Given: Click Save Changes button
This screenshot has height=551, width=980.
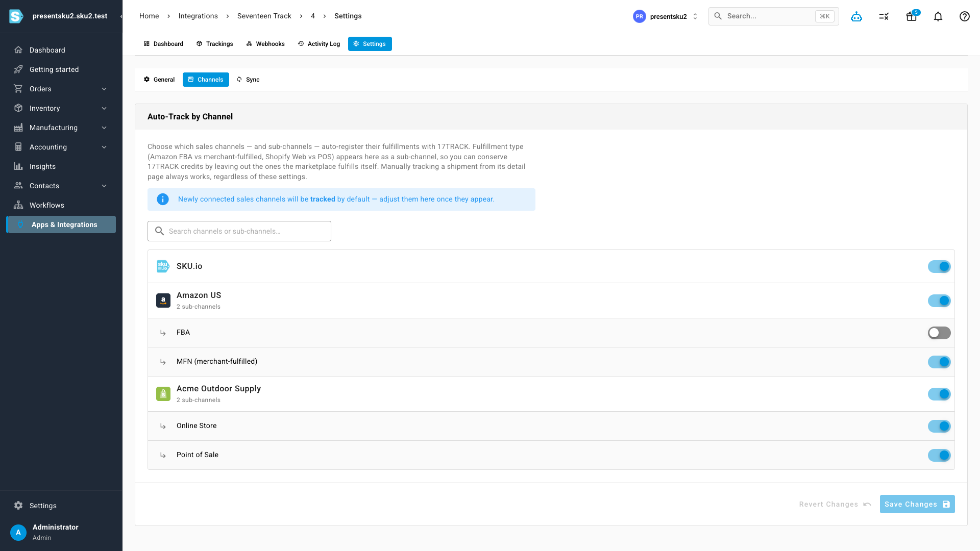Looking at the screenshot, I should [x=917, y=504].
